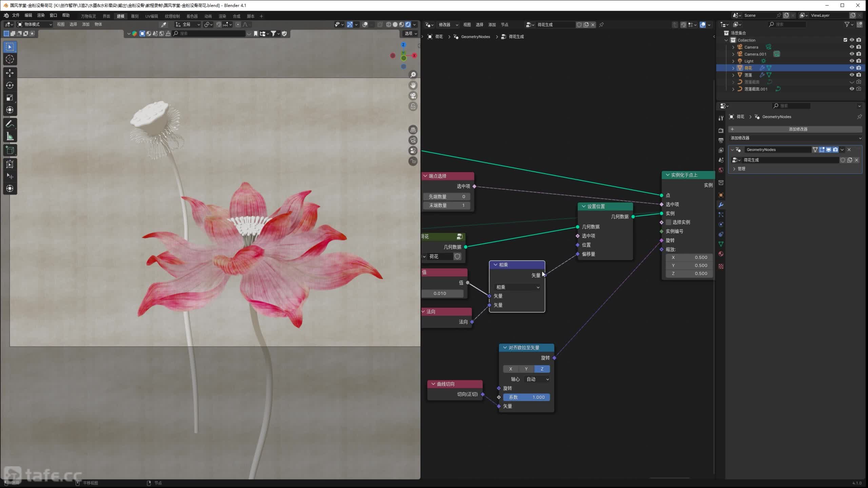
Task: Select the Rotate tool icon
Action: 10,85
